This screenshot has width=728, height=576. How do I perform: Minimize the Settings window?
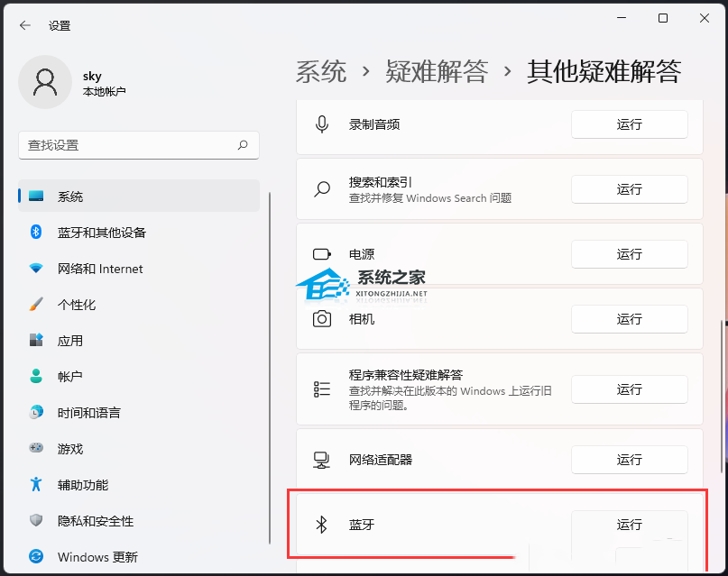pos(622,18)
